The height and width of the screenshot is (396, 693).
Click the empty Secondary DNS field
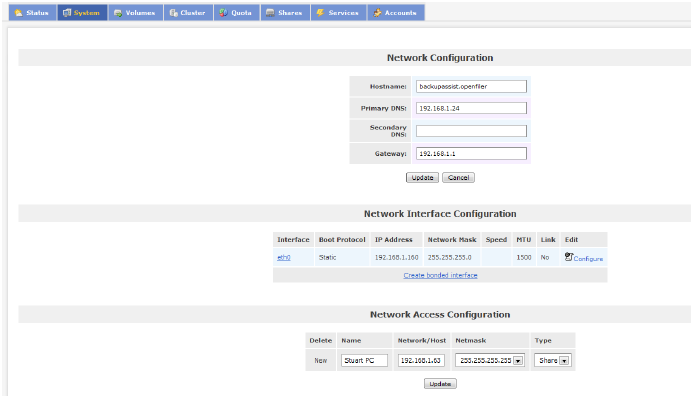[471, 131]
